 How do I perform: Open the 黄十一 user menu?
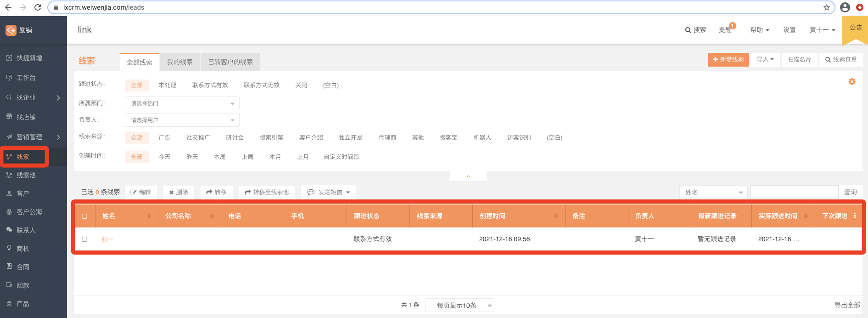pyautogui.click(x=822, y=30)
